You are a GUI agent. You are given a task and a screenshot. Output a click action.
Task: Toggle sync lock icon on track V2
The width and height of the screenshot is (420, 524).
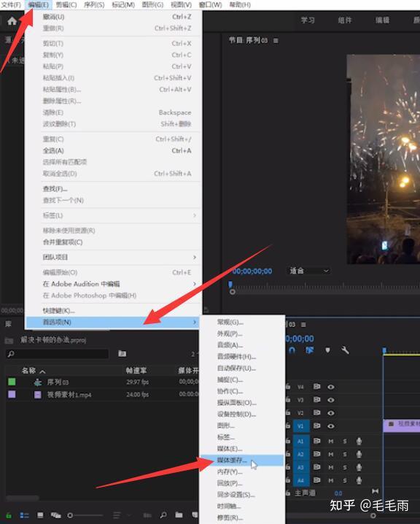[316, 413]
